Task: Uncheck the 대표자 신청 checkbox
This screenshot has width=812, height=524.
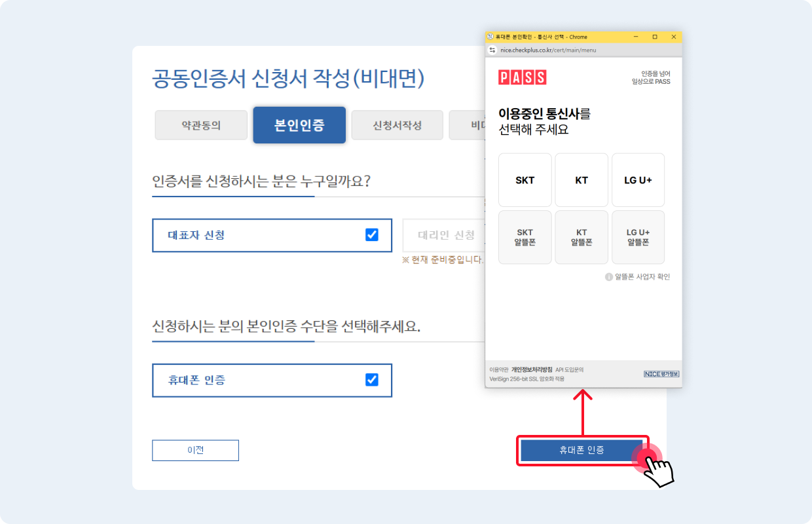Action: pyautogui.click(x=371, y=235)
